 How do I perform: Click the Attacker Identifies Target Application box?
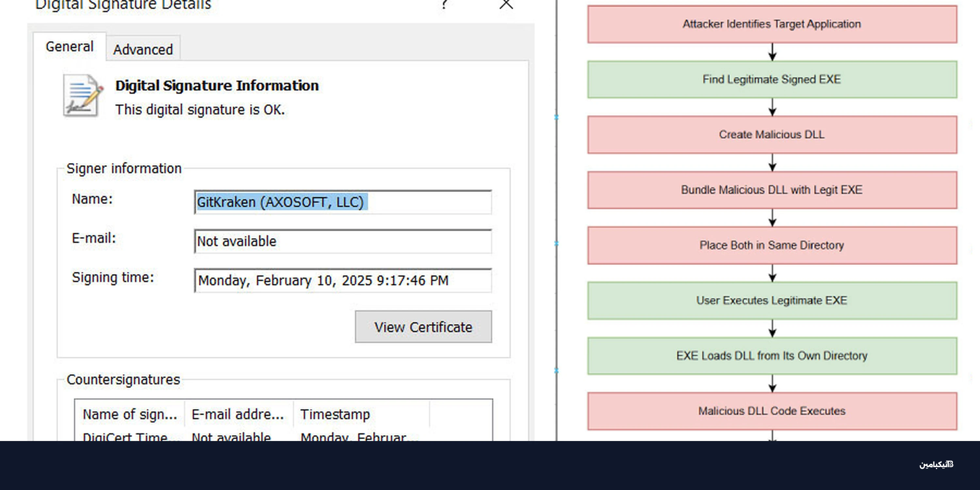772,24
